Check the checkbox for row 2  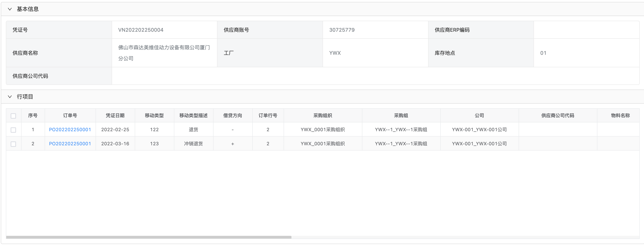(x=14, y=144)
